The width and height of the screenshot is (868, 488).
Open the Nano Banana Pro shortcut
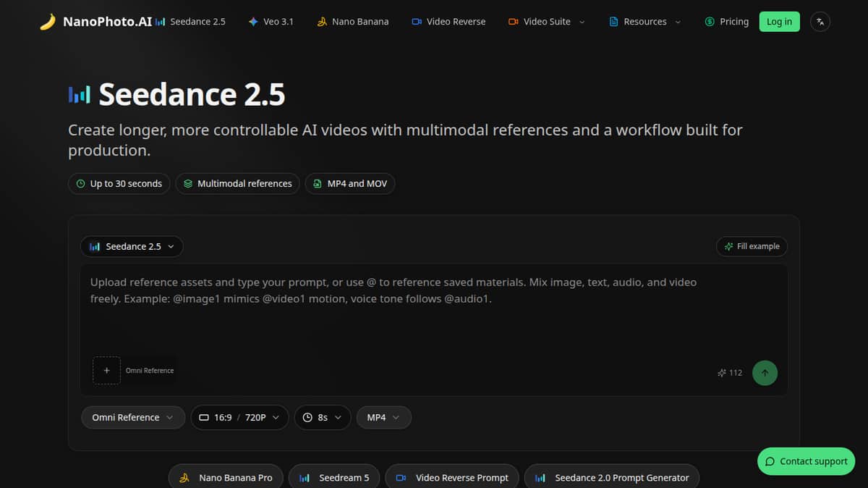[x=227, y=477]
